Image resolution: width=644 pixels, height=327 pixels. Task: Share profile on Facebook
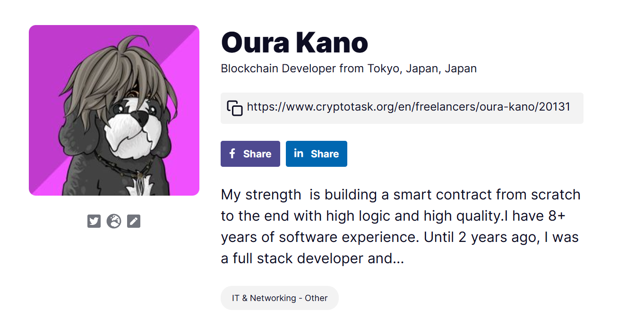250,154
